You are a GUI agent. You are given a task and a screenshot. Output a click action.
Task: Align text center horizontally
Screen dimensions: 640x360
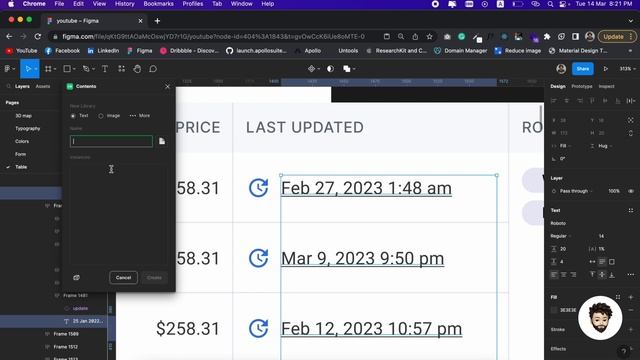pos(563,275)
